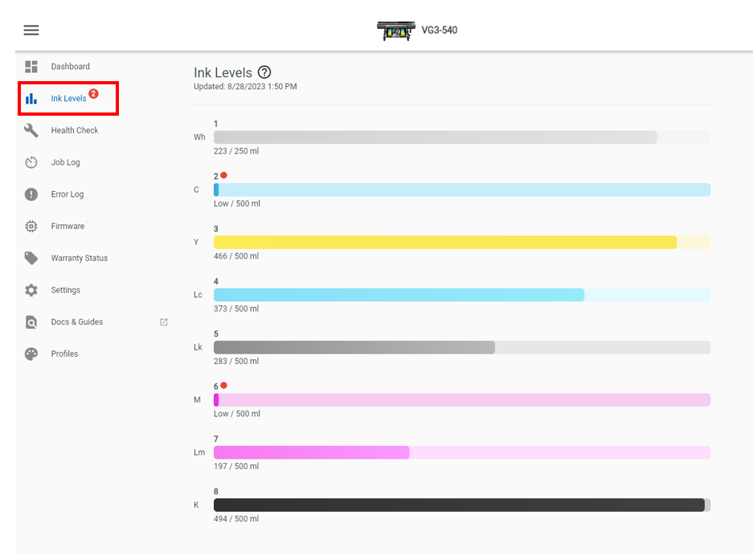Select the Warranty Status menu entry

80,258
